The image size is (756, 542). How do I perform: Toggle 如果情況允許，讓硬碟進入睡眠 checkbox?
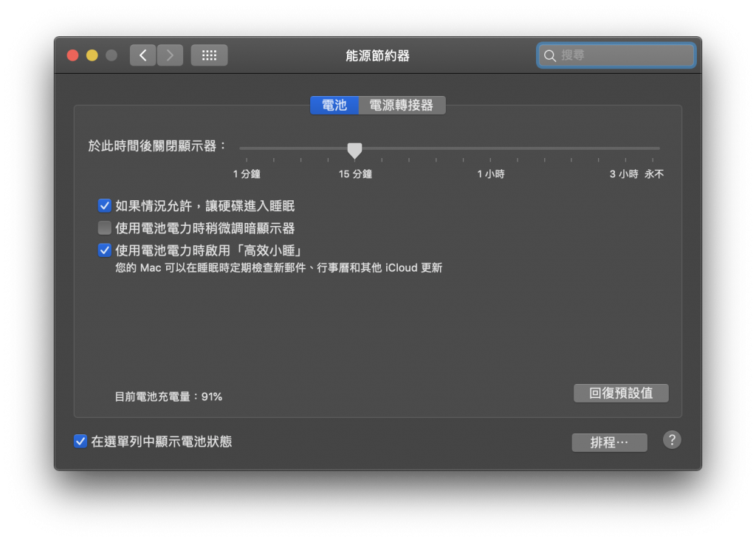105,206
